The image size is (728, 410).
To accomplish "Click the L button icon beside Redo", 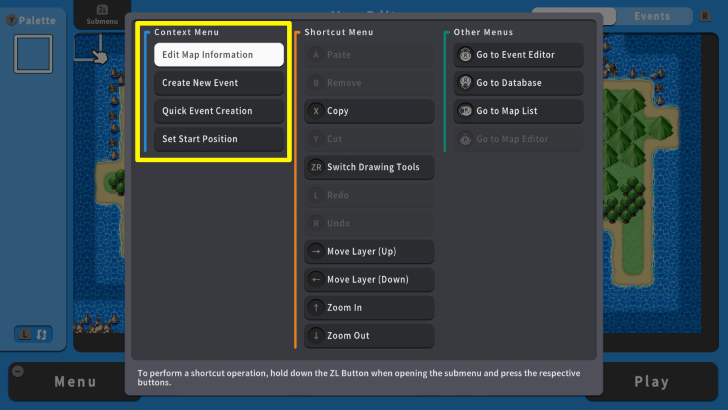I will coord(316,195).
